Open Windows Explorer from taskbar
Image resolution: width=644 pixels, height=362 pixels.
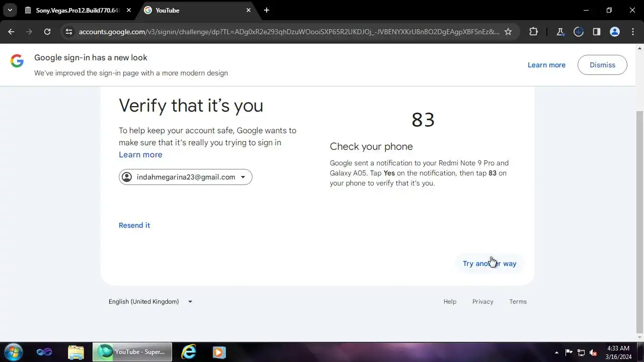point(76,352)
